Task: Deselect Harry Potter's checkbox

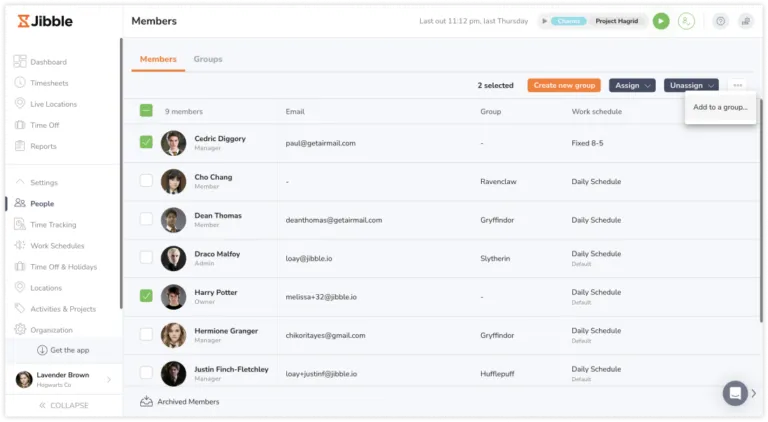Action: pos(146,296)
